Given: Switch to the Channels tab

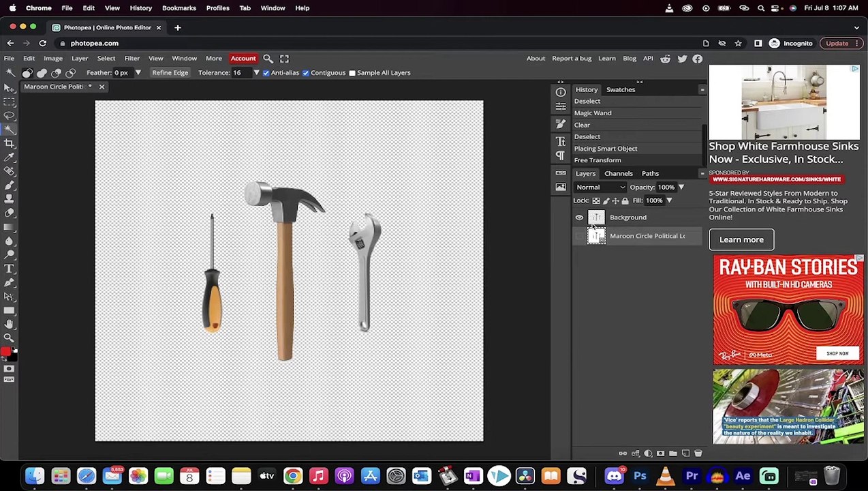Looking at the screenshot, I should tap(618, 173).
